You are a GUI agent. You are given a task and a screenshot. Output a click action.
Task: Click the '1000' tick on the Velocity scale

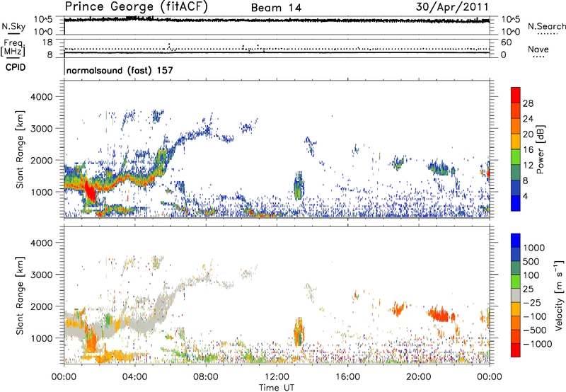pos(534,248)
